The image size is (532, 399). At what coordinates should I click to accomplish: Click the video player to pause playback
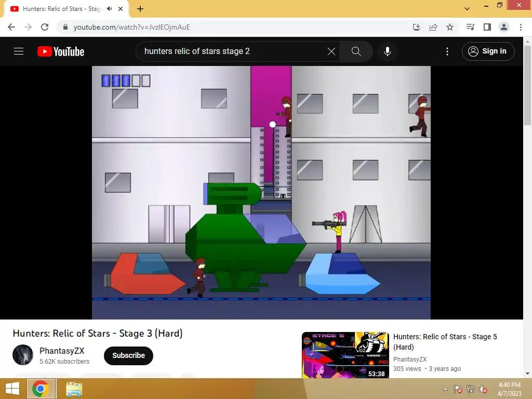tap(261, 192)
